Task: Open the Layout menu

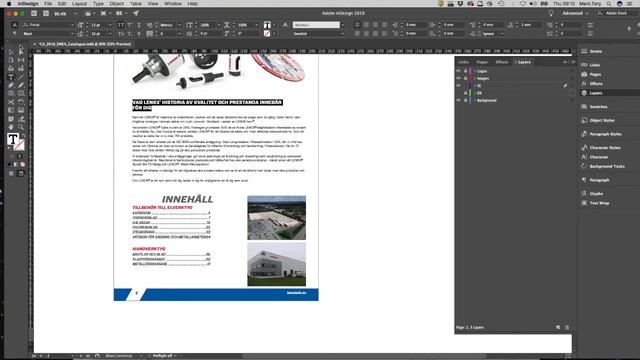Action: pyautogui.click(x=79, y=4)
